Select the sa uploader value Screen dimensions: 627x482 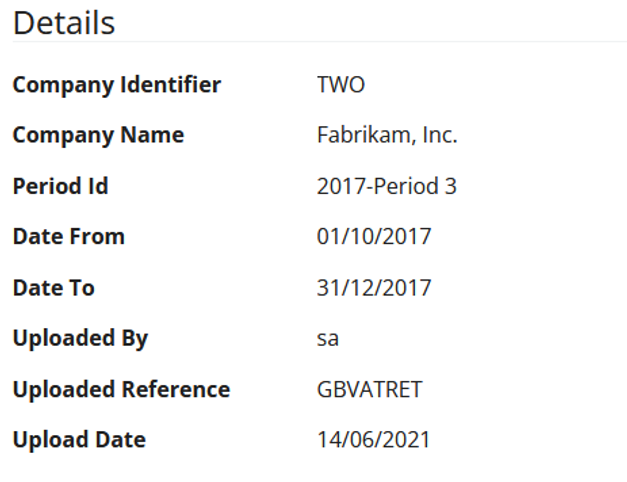coord(328,339)
